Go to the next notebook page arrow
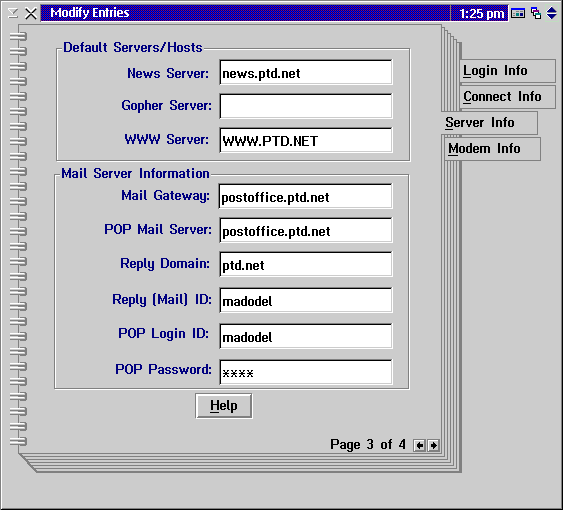 tap(433, 445)
